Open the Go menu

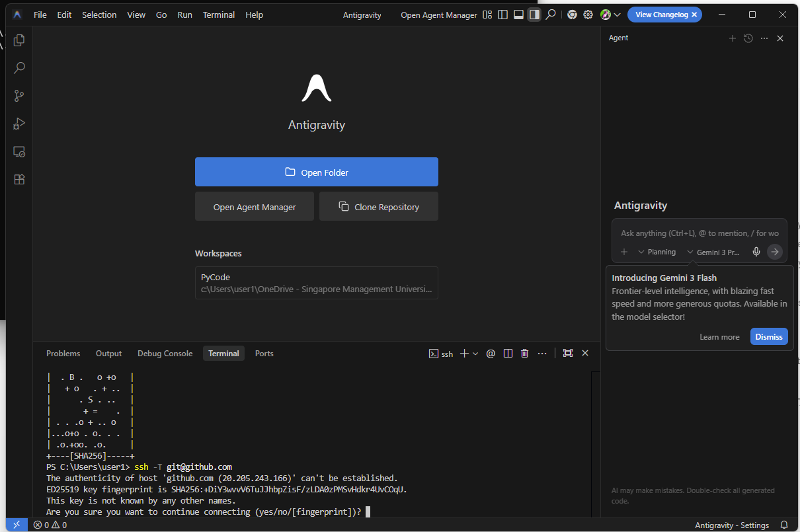[161, 15]
